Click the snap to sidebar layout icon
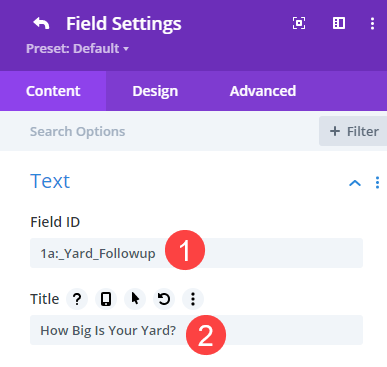Image resolution: width=387 pixels, height=367 pixels. [339, 23]
